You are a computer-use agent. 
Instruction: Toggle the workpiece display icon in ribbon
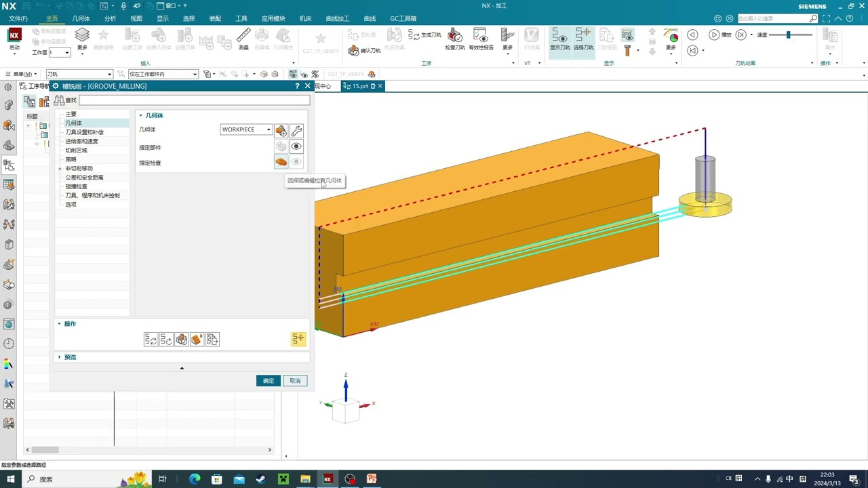(627, 35)
